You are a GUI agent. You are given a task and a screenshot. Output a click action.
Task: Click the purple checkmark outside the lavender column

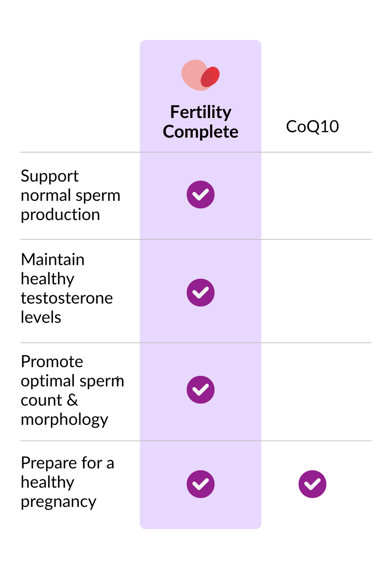(312, 484)
